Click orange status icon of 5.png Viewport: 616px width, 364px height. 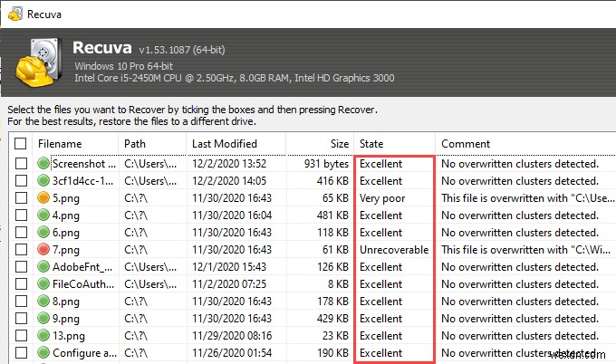(x=43, y=198)
